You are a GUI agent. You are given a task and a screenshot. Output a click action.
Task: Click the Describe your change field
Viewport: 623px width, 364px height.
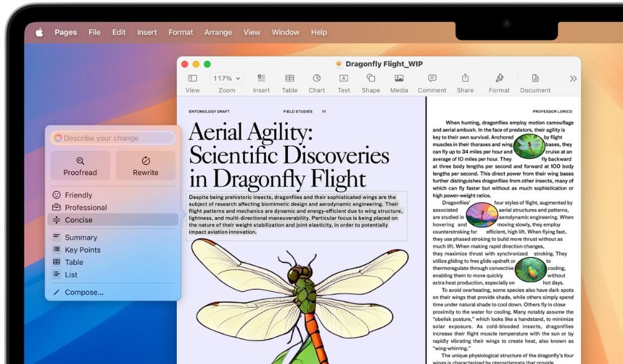point(113,138)
